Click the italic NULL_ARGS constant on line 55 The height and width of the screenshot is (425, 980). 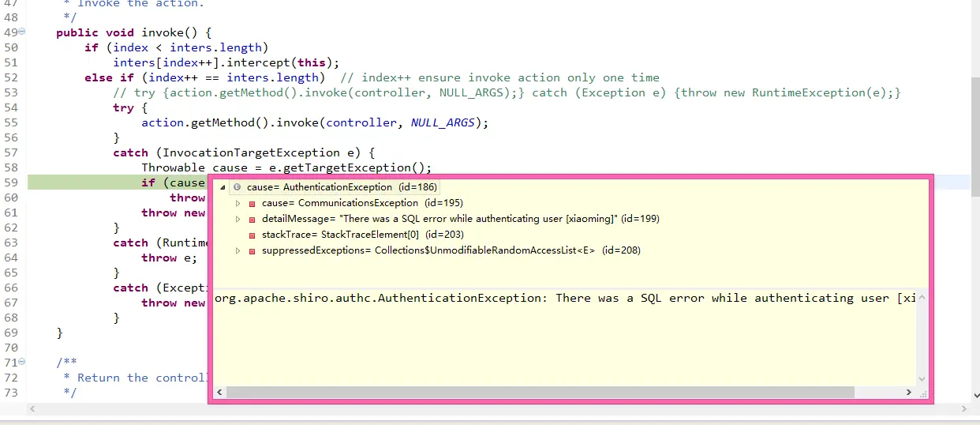point(443,122)
